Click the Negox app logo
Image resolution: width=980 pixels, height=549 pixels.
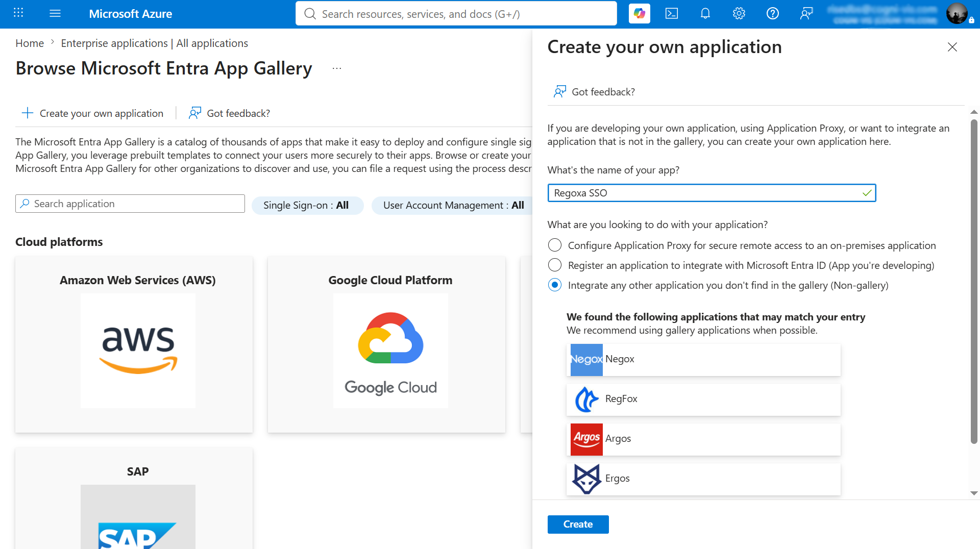click(586, 360)
